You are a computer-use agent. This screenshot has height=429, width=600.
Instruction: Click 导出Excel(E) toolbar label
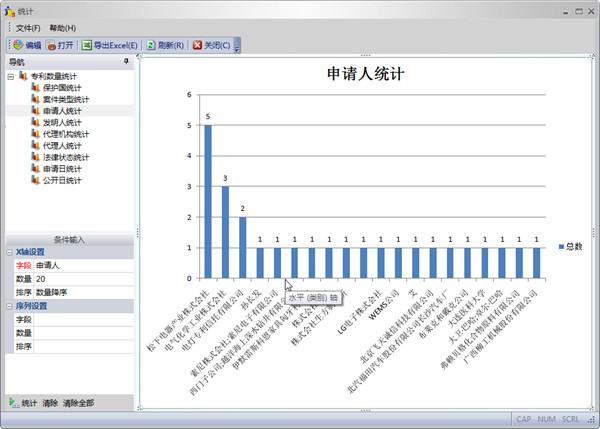(x=116, y=46)
